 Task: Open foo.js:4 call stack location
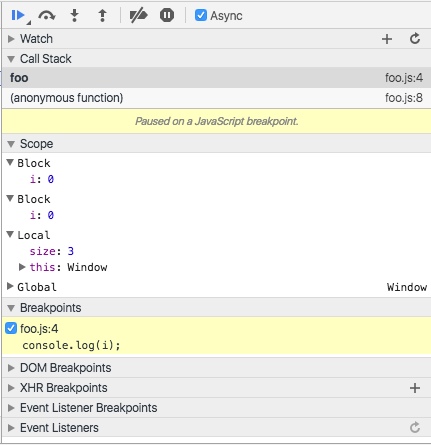tap(404, 78)
